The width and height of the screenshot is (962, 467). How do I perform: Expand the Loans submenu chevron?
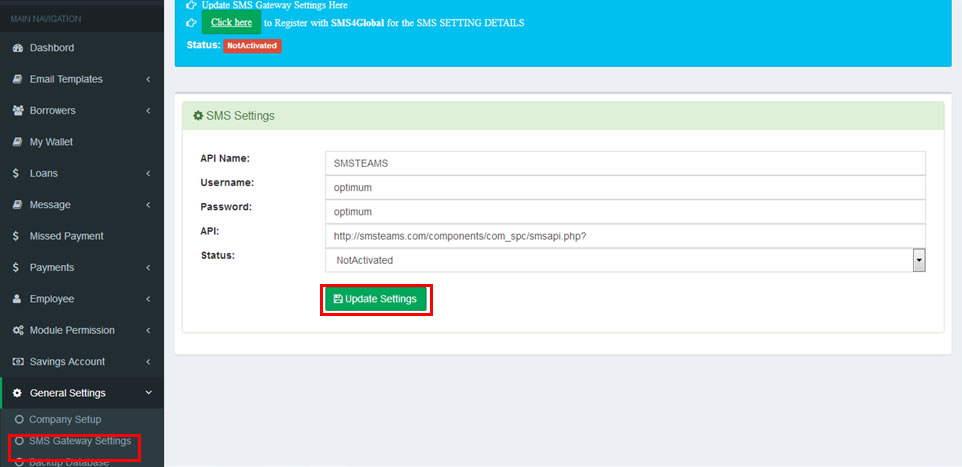[148, 174]
